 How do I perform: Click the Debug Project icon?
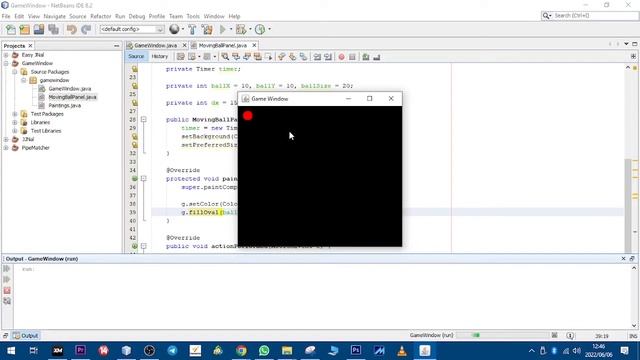click(x=241, y=29)
